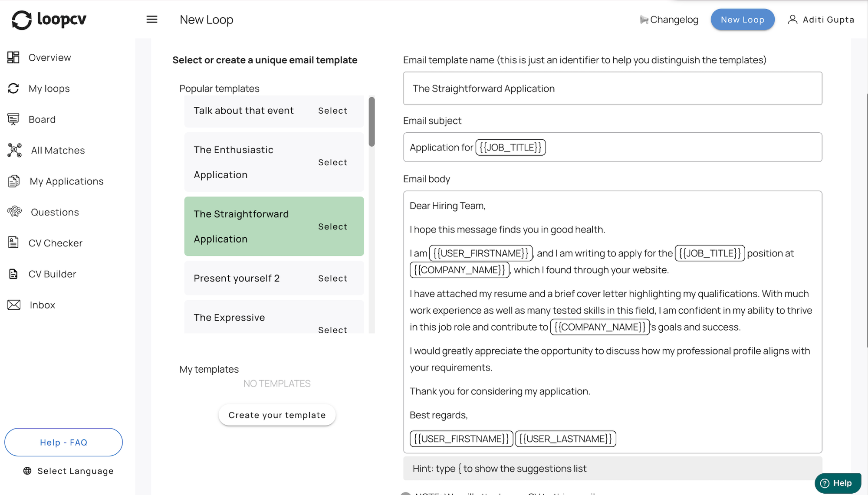Click the CV Checker document icon
The image size is (868, 495).
(x=13, y=243)
